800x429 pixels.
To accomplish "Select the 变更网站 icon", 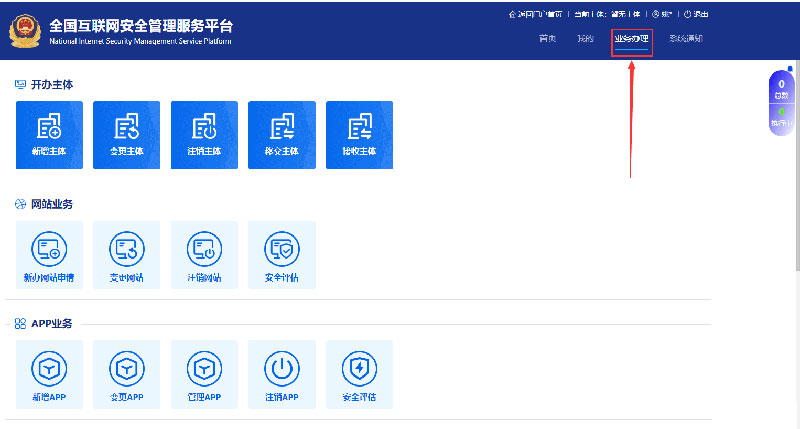I will coord(126,254).
